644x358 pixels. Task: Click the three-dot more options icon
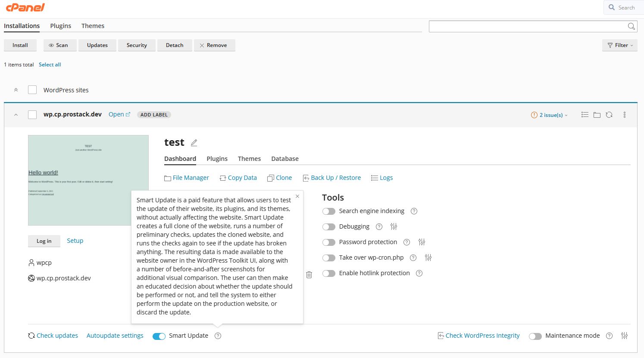tap(625, 115)
